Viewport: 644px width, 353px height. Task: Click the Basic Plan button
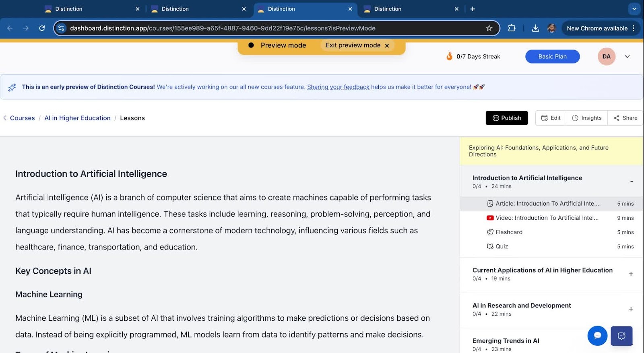pyautogui.click(x=552, y=57)
